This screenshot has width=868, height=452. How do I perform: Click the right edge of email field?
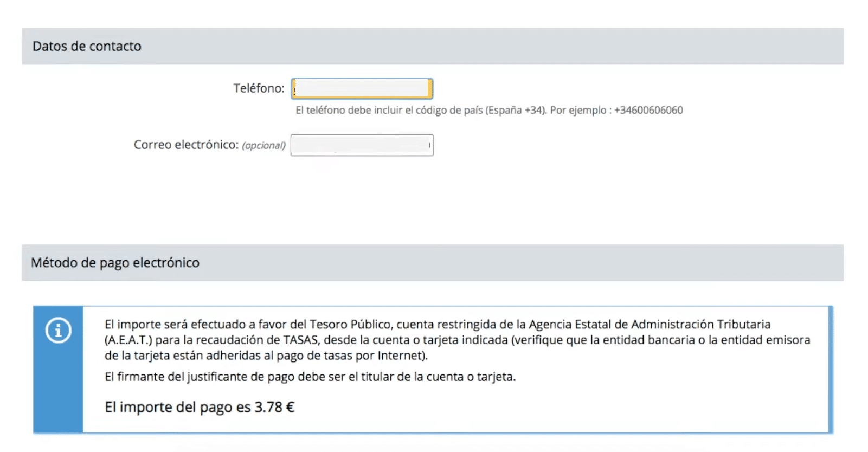pos(430,145)
